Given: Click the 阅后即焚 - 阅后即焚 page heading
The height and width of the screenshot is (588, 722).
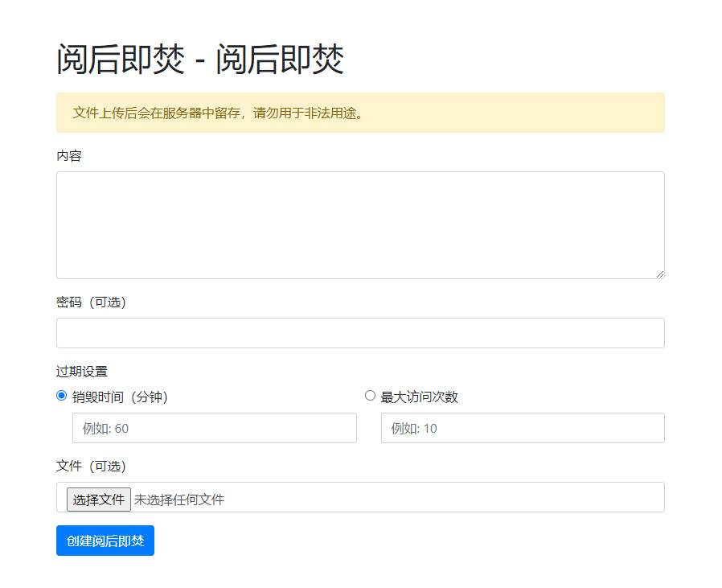Looking at the screenshot, I should [200, 60].
